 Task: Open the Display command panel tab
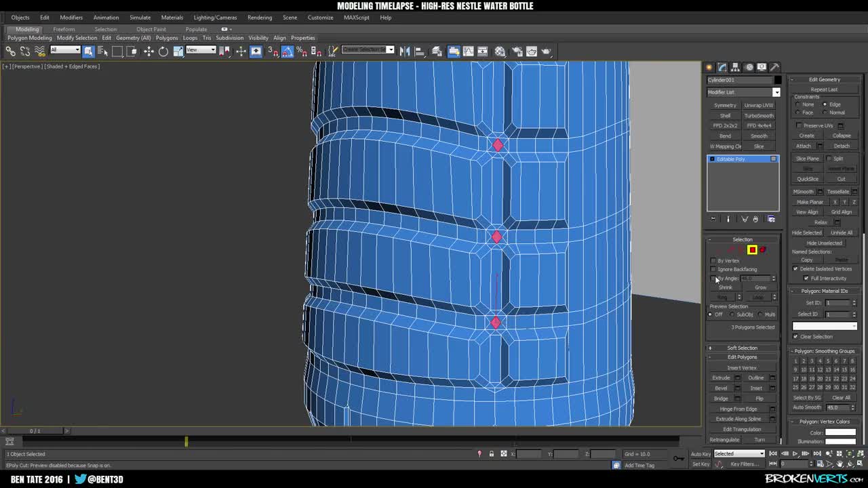coord(762,67)
